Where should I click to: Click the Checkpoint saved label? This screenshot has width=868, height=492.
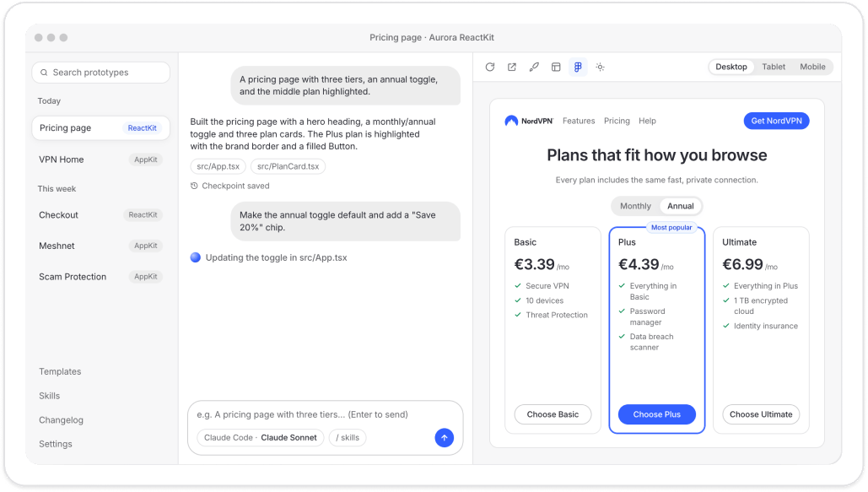click(235, 187)
